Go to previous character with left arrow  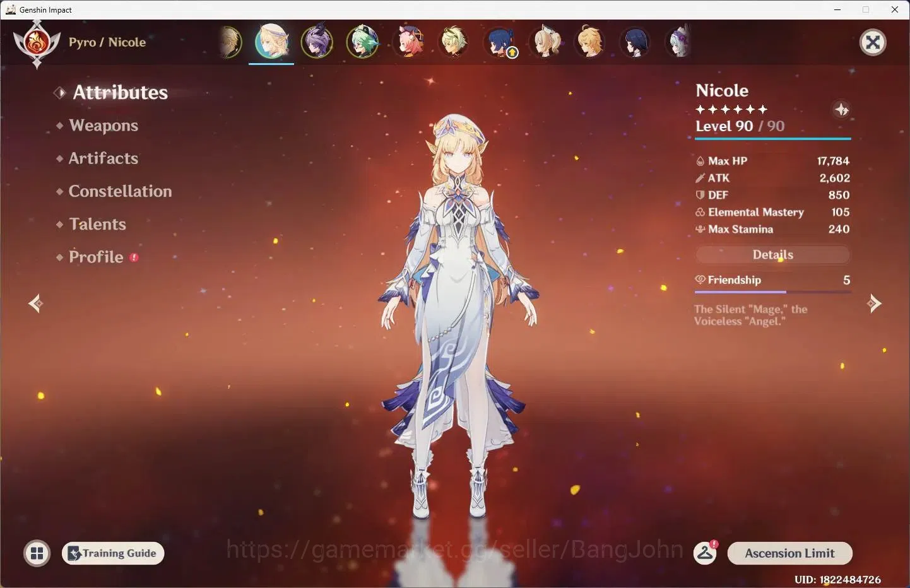coord(35,303)
